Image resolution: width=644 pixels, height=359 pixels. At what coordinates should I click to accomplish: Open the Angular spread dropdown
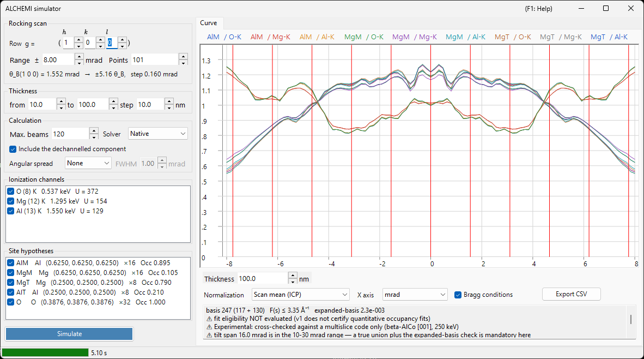click(88, 163)
